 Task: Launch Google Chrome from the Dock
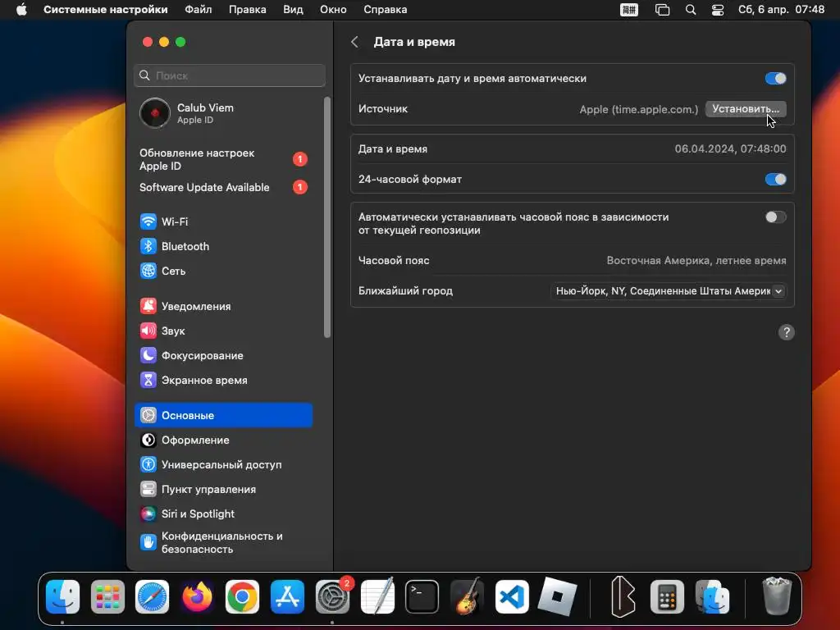pyautogui.click(x=242, y=597)
